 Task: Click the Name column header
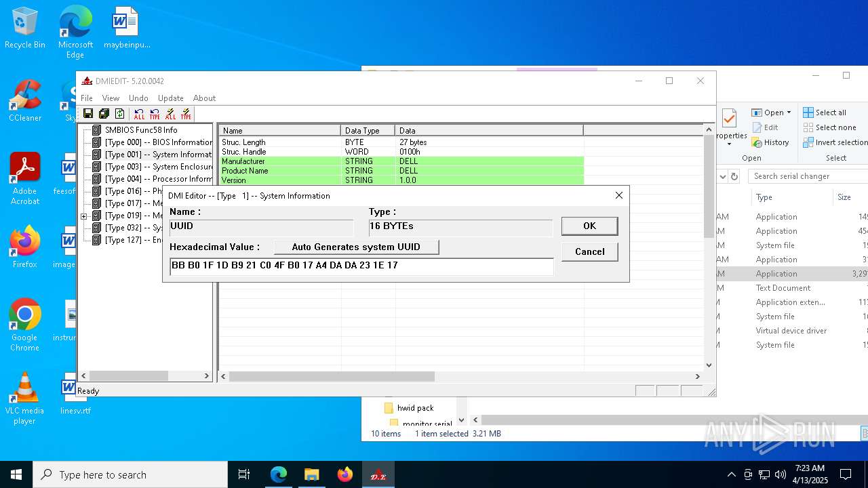pyautogui.click(x=280, y=130)
